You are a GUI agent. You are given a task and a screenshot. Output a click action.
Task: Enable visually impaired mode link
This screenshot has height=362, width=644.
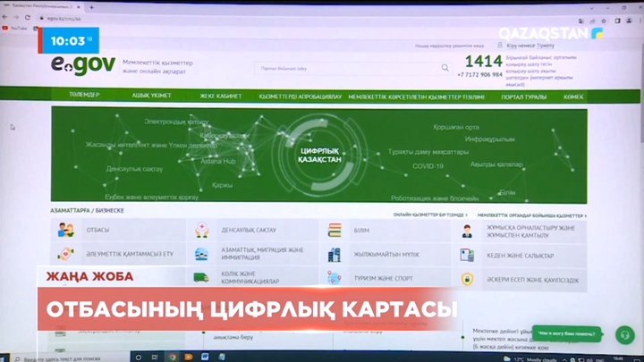[449, 46]
